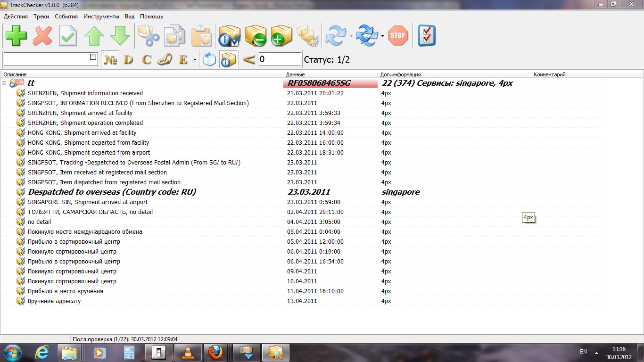The image size is (644, 362).
Task: Click the Данные column header
Action: point(295,74)
